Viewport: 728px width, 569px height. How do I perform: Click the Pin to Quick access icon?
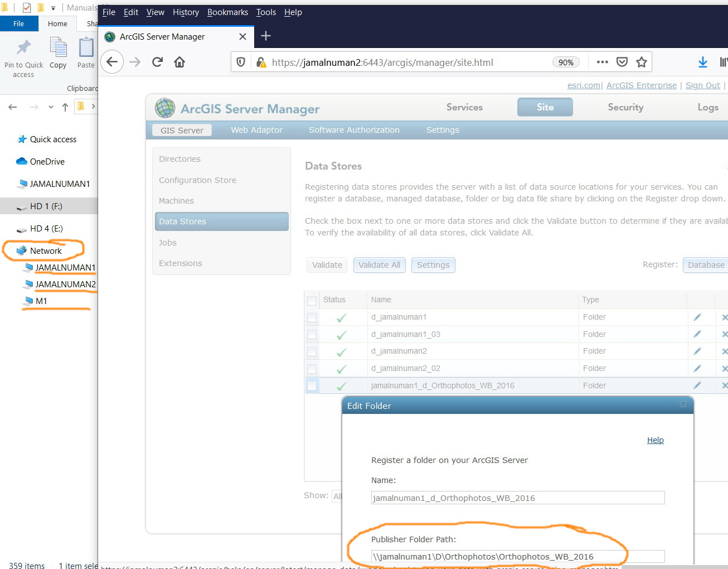pos(23,48)
